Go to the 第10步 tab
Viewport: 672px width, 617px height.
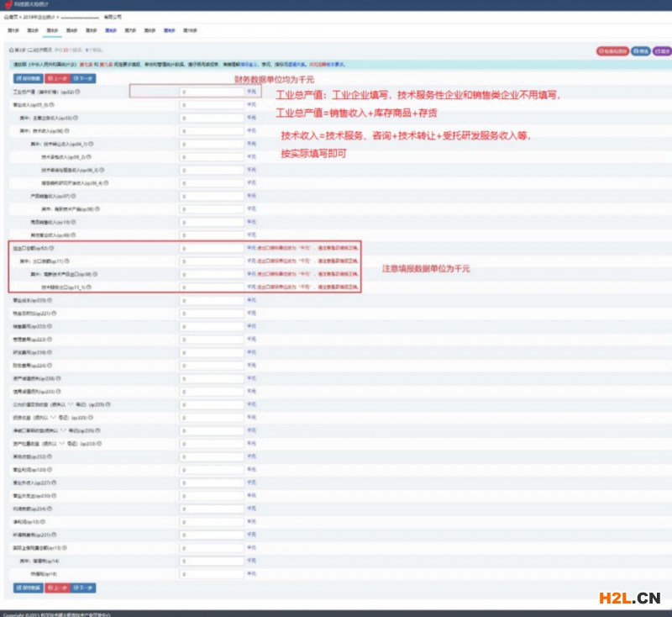click(191, 29)
